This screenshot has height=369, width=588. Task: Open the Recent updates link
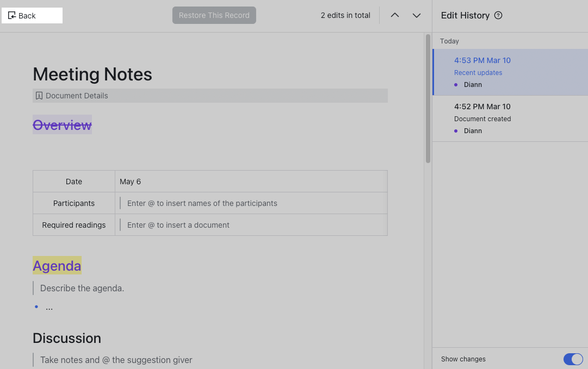(x=478, y=72)
